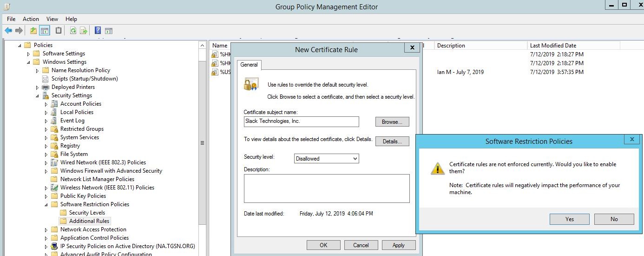Select Security Levels folder in tree
The image size is (644, 256).
click(86, 213)
